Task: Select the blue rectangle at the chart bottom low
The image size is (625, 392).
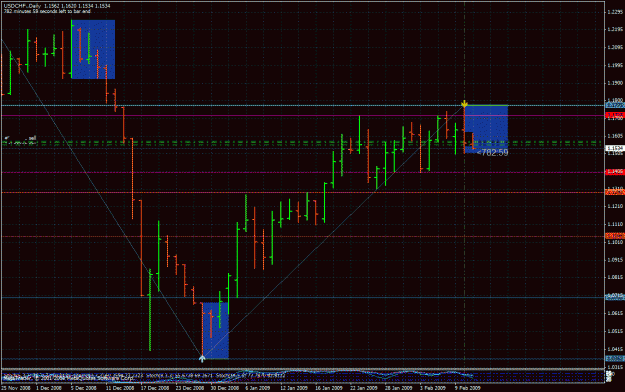Action: click(x=216, y=331)
